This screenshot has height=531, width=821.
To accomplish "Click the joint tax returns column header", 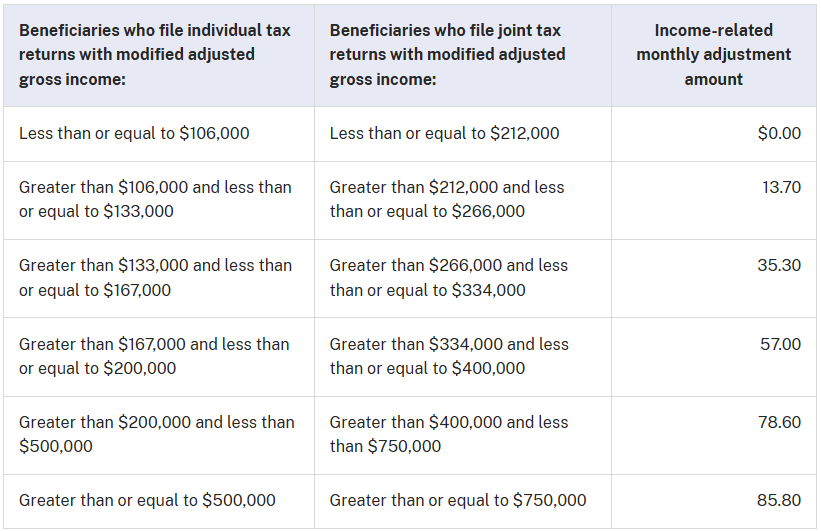I will tap(447, 54).
